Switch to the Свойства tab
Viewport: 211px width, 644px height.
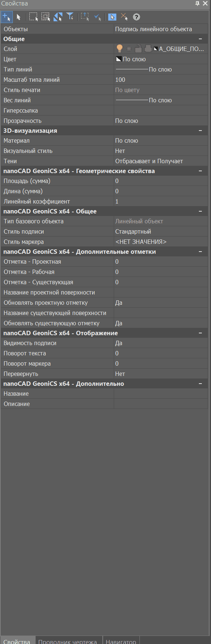[18, 640]
